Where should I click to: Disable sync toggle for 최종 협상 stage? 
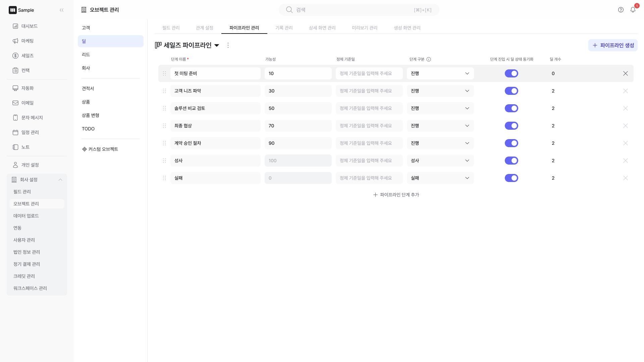coord(512,126)
